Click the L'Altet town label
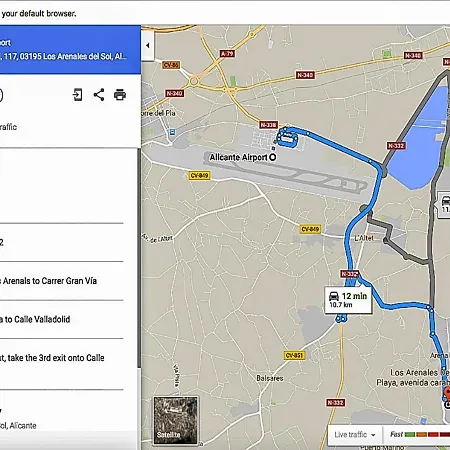The height and width of the screenshot is (450, 450). [x=364, y=238]
